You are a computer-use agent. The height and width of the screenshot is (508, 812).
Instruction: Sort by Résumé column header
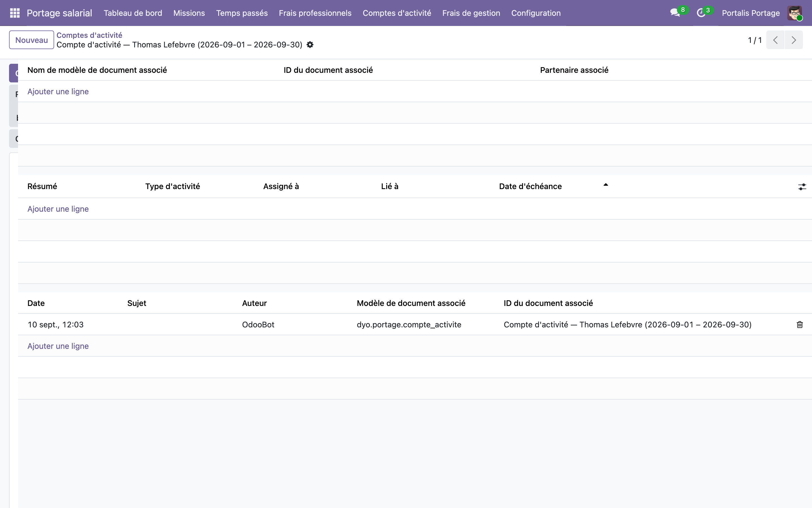pos(42,187)
